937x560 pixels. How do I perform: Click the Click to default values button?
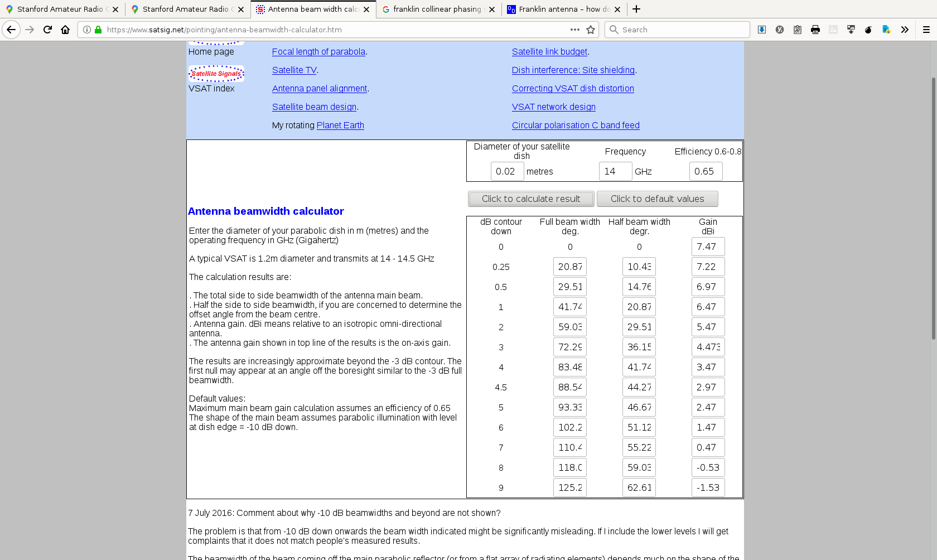click(x=657, y=199)
